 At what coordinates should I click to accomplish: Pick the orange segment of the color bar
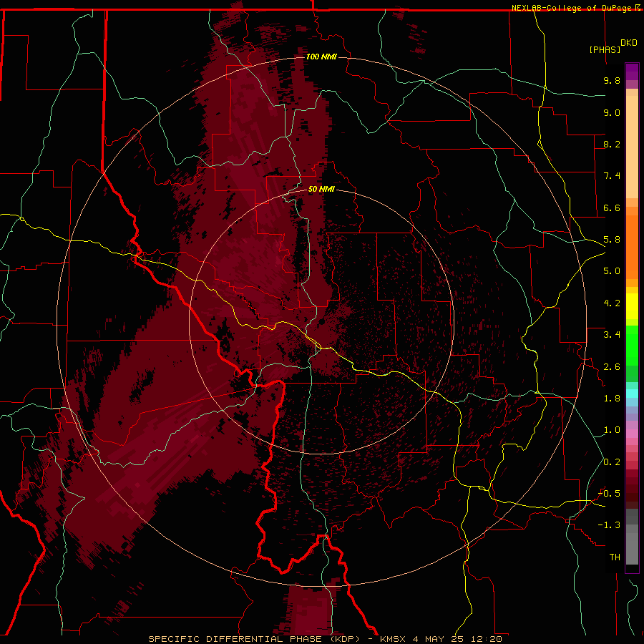[x=632, y=248]
